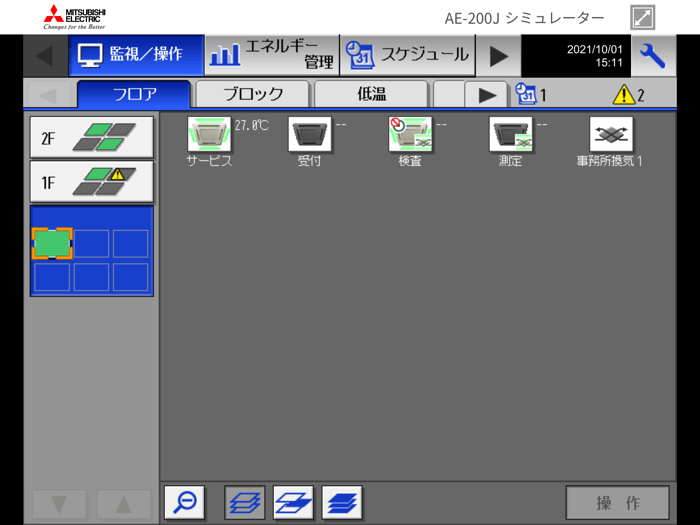Select the 測定 air conditioner unit icon
Image resolution: width=700 pixels, height=525 pixels.
(x=511, y=134)
